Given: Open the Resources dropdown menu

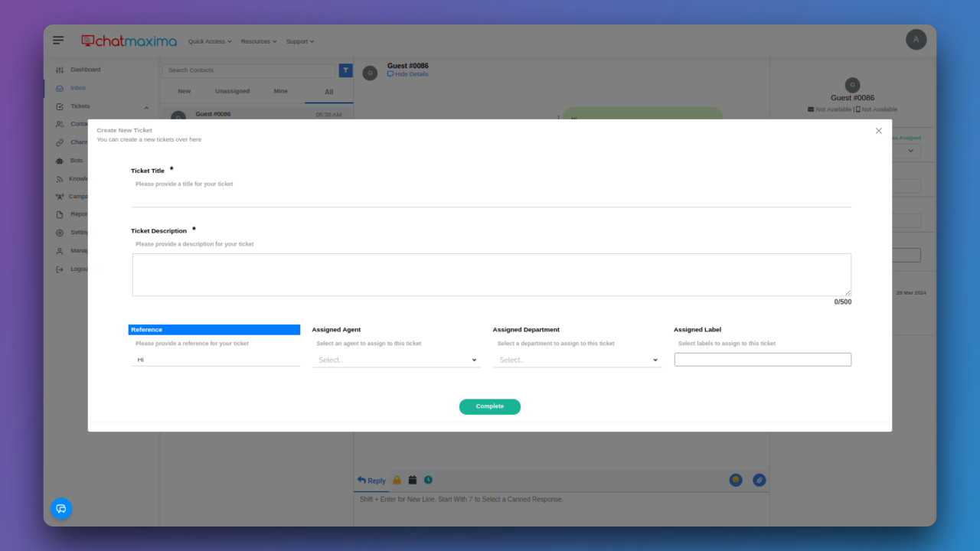Looking at the screenshot, I should click(259, 41).
